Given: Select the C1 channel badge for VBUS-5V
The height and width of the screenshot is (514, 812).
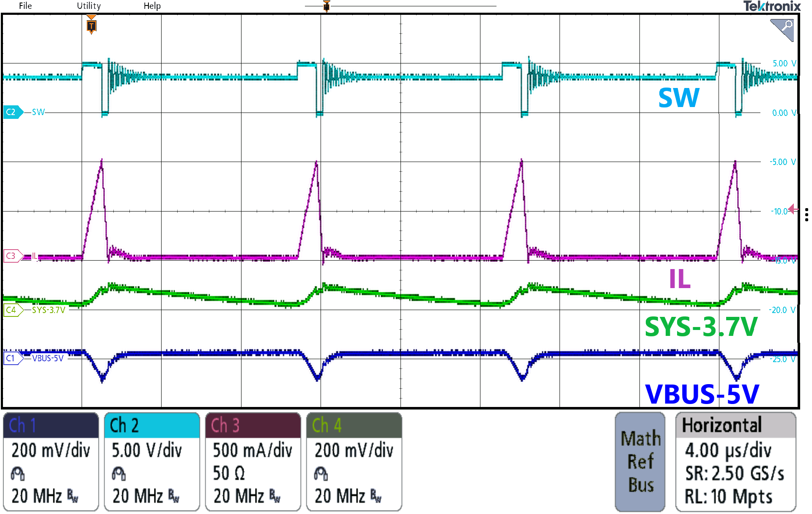Looking at the screenshot, I should (12, 358).
